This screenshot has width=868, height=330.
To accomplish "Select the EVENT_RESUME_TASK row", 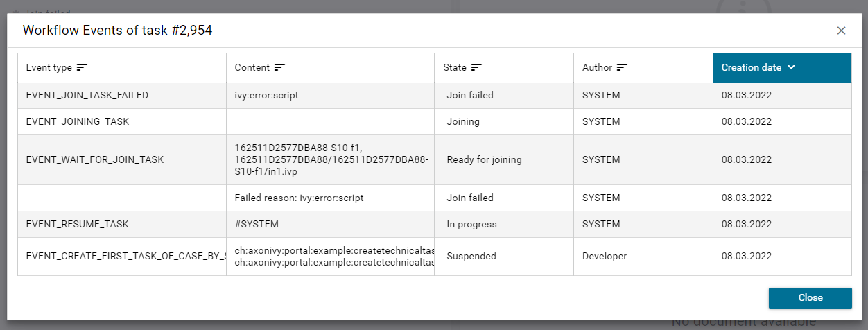I will pyautogui.click(x=77, y=224).
